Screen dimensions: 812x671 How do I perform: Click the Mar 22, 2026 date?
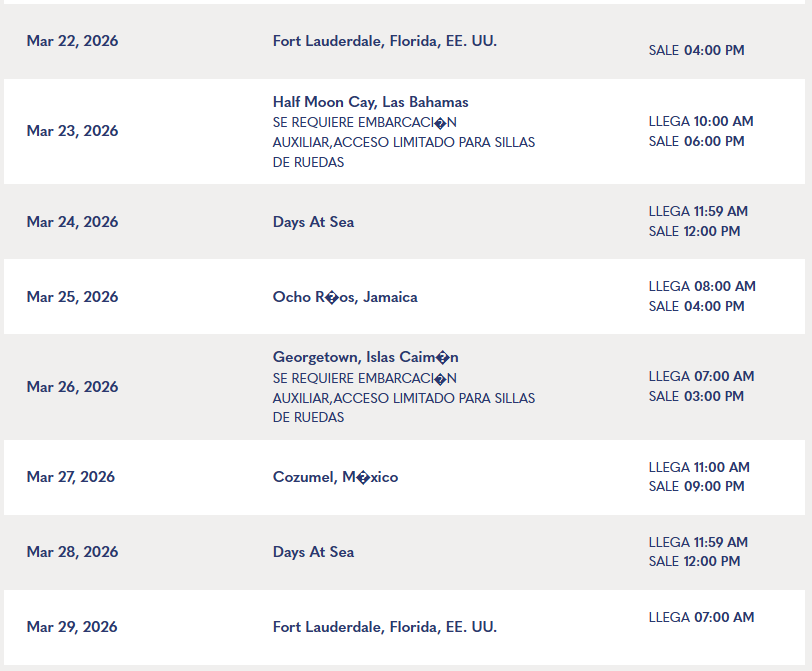[72, 41]
